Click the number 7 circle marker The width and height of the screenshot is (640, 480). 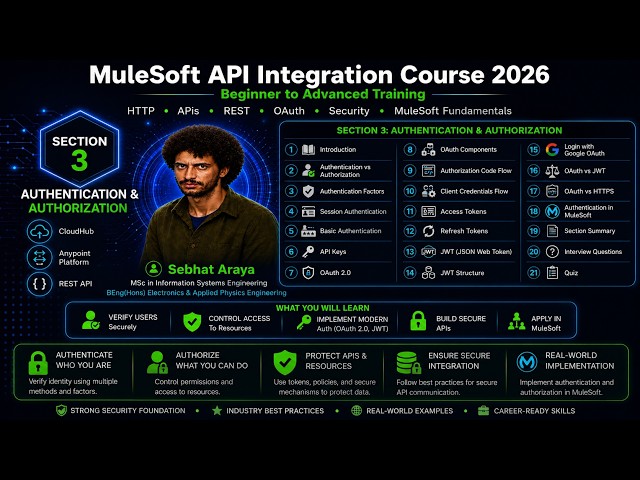click(291, 273)
